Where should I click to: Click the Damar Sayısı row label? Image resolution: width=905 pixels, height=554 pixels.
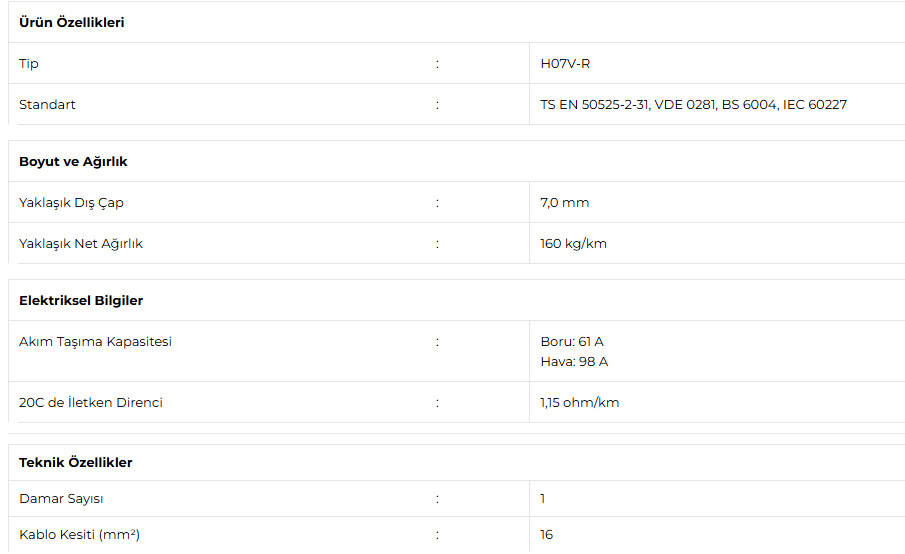tap(61, 499)
